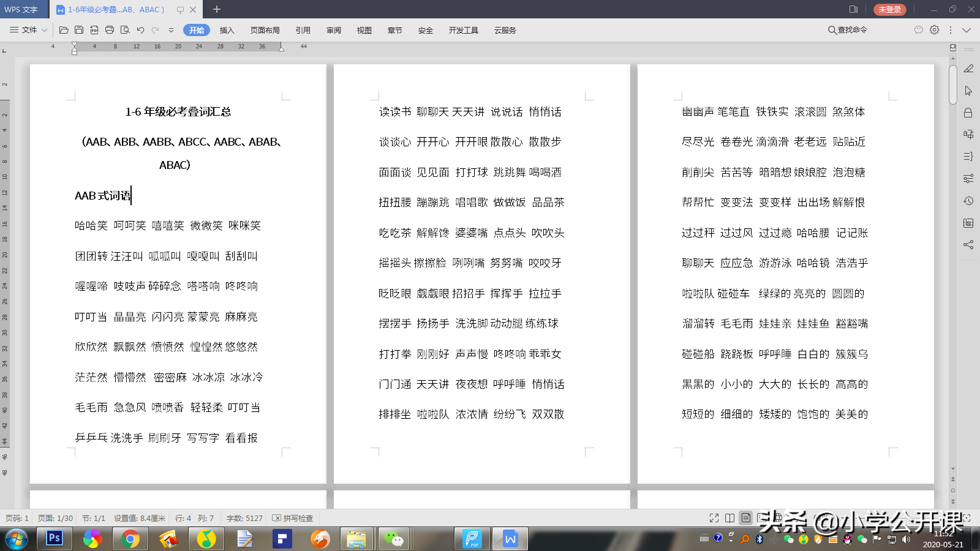
Task: Add a new document tab with plus
Action: [217, 9]
